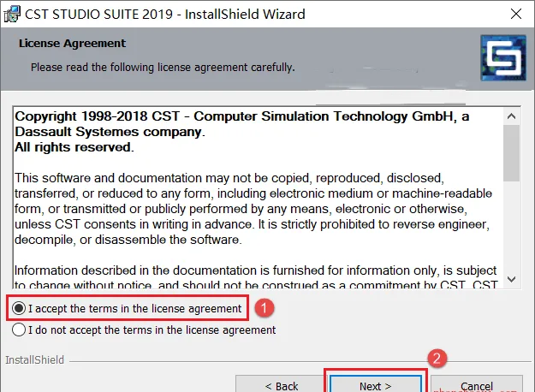
Task: Click the license scrollbar thumb
Action: [511, 153]
